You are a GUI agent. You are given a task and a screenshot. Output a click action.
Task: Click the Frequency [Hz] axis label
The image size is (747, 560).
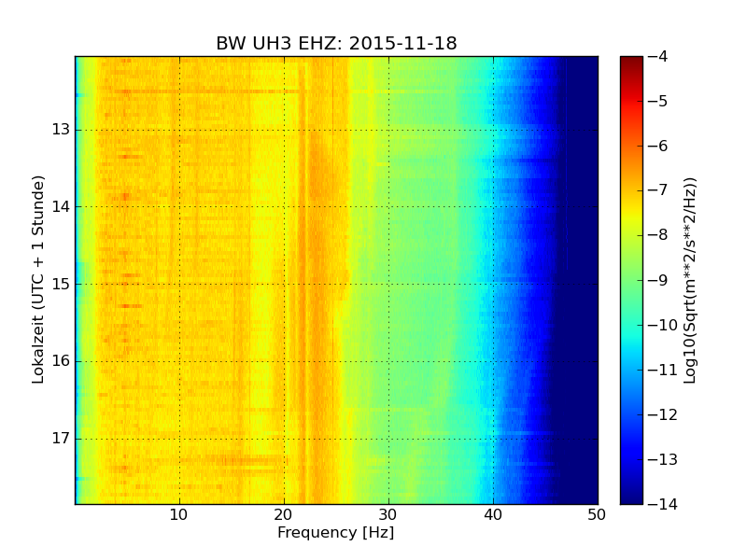coord(336,532)
